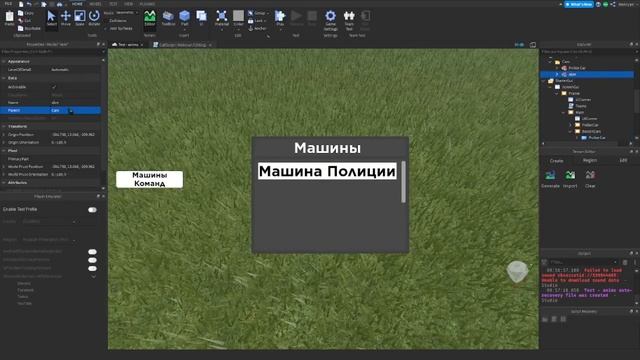
Task: Click the view selector cube gizmo
Action: (x=517, y=271)
